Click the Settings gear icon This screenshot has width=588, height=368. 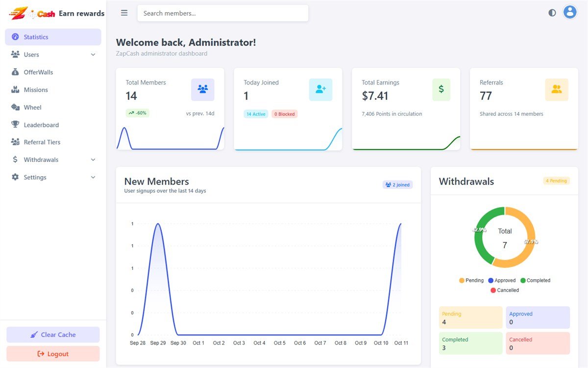pyautogui.click(x=15, y=177)
